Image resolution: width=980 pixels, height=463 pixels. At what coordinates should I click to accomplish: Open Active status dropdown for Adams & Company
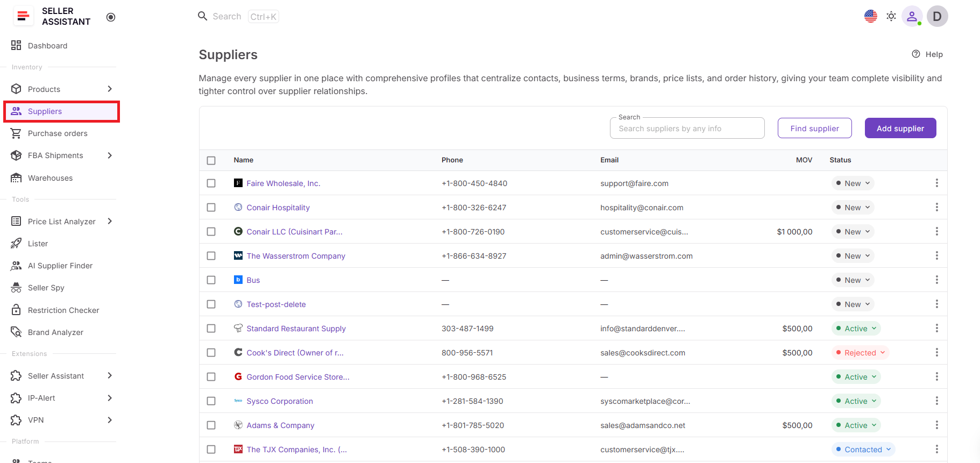click(856, 425)
